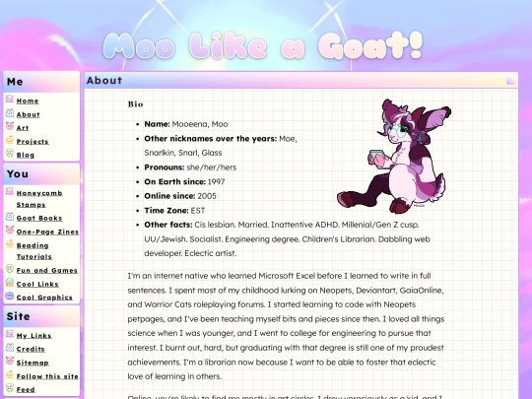This screenshot has height=399, width=532.
Task: Visit One-Page Zines
Action: 47,232
